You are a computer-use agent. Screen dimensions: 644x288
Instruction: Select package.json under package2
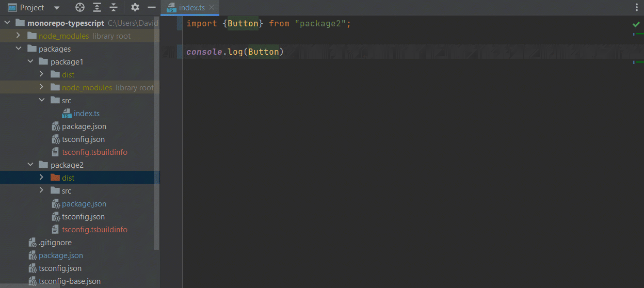84,204
